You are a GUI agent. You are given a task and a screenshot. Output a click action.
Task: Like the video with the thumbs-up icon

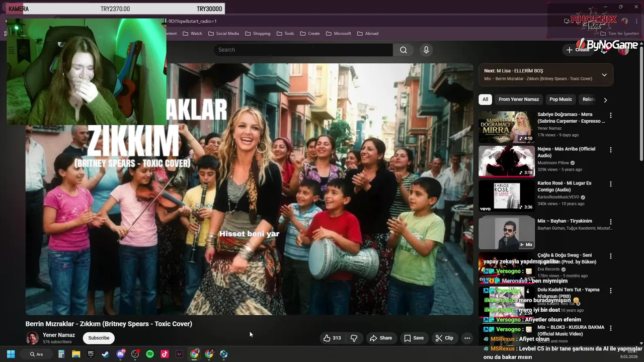click(332, 338)
